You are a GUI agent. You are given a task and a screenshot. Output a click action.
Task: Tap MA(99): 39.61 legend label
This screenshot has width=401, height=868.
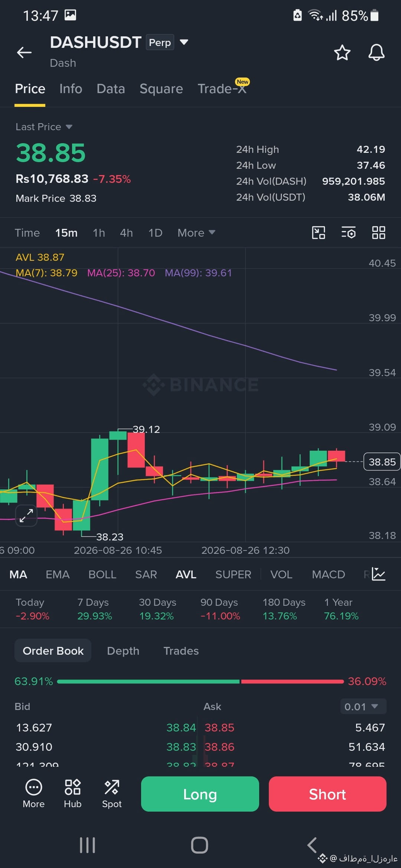(198, 273)
